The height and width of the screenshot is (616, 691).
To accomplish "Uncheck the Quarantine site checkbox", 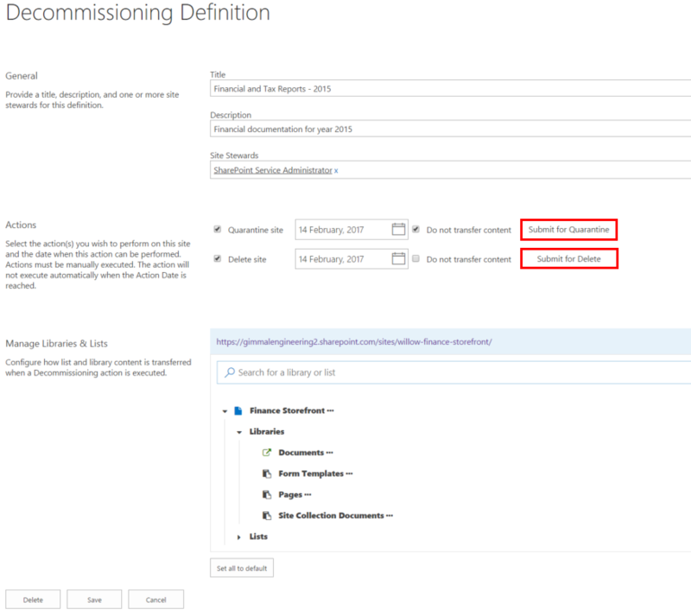I will click(x=217, y=230).
